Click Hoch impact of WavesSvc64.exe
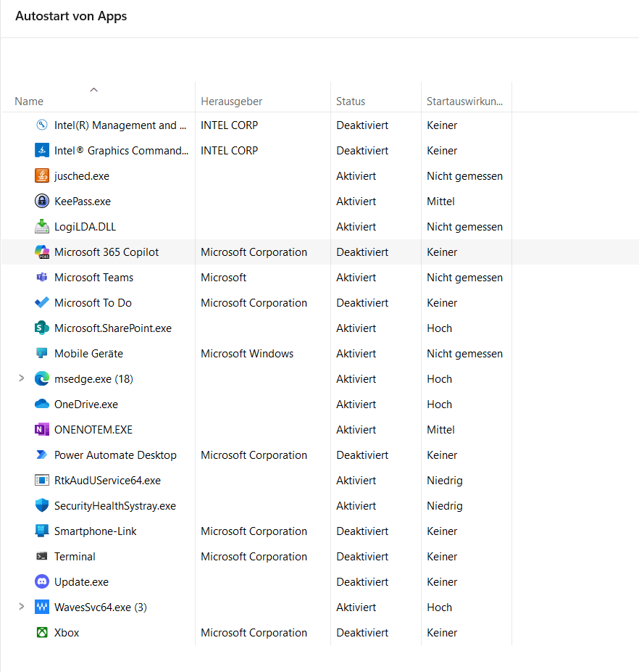Viewport: 639px width, 672px height. [439, 607]
